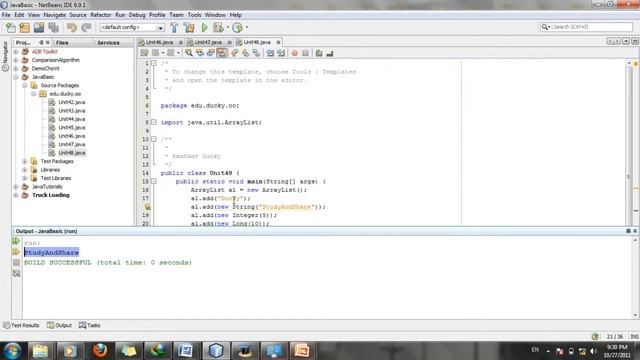Click Clean and Build Main Project icon

pos(189,28)
